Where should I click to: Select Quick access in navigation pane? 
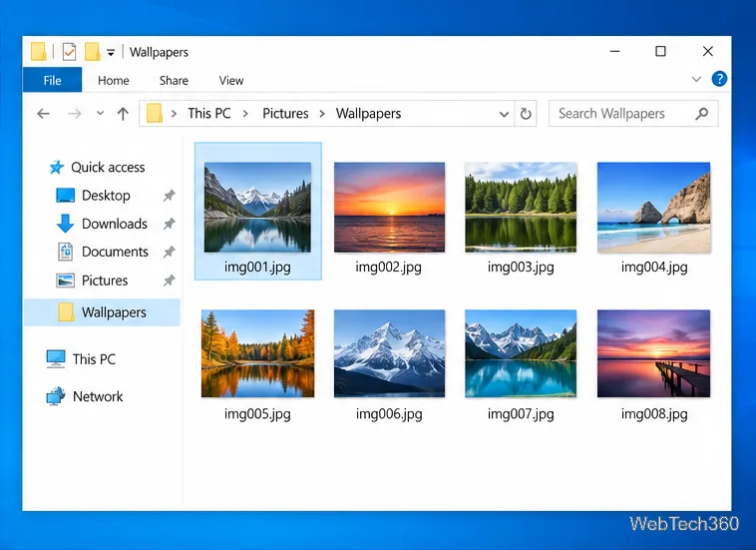97,167
